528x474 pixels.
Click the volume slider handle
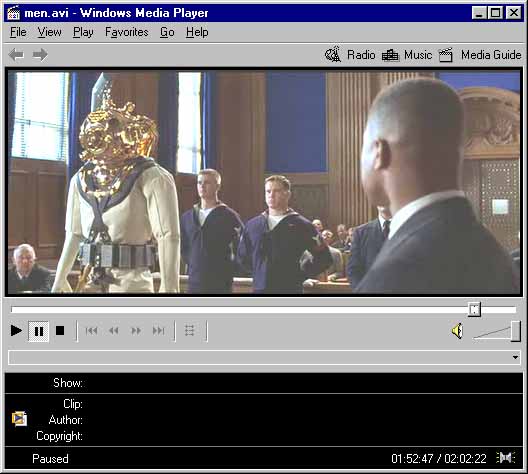pos(516,331)
